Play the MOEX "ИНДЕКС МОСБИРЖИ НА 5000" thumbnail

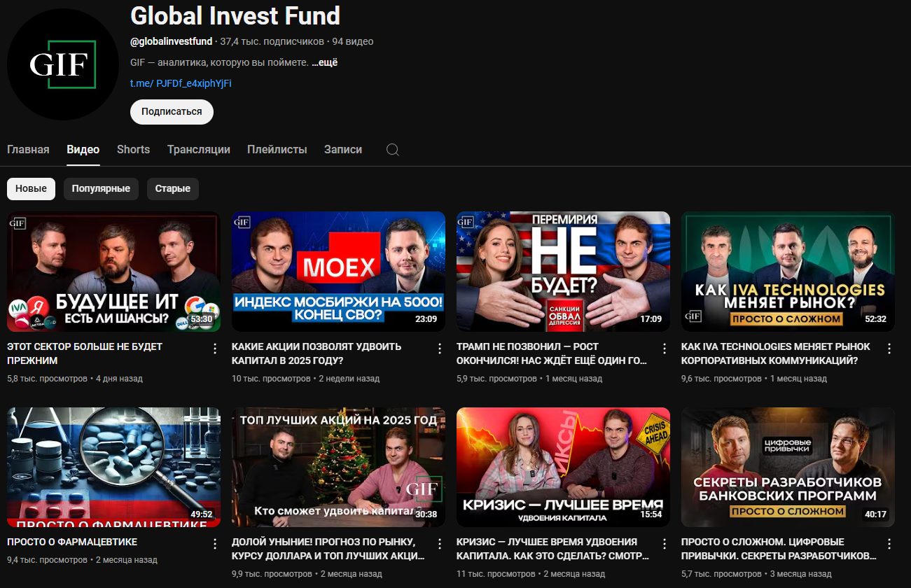pyautogui.click(x=338, y=272)
